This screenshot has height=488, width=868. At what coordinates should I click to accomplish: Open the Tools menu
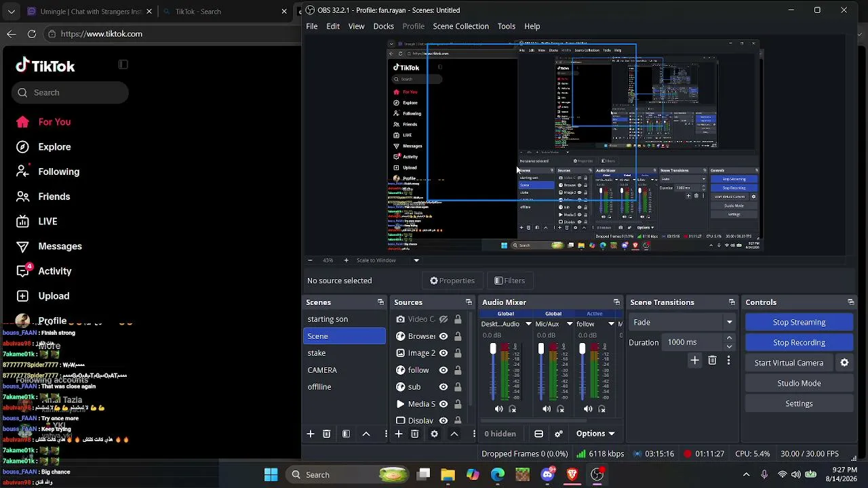(507, 26)
